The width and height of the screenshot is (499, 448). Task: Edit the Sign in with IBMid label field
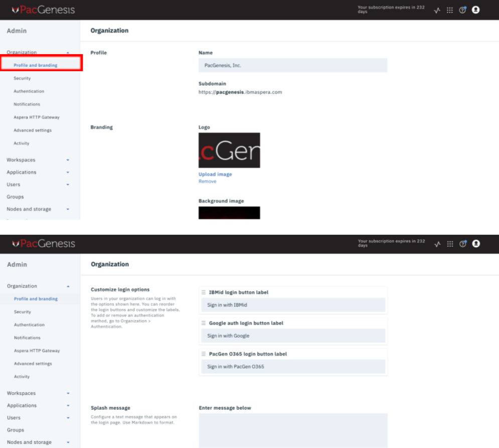click(293, 305)
